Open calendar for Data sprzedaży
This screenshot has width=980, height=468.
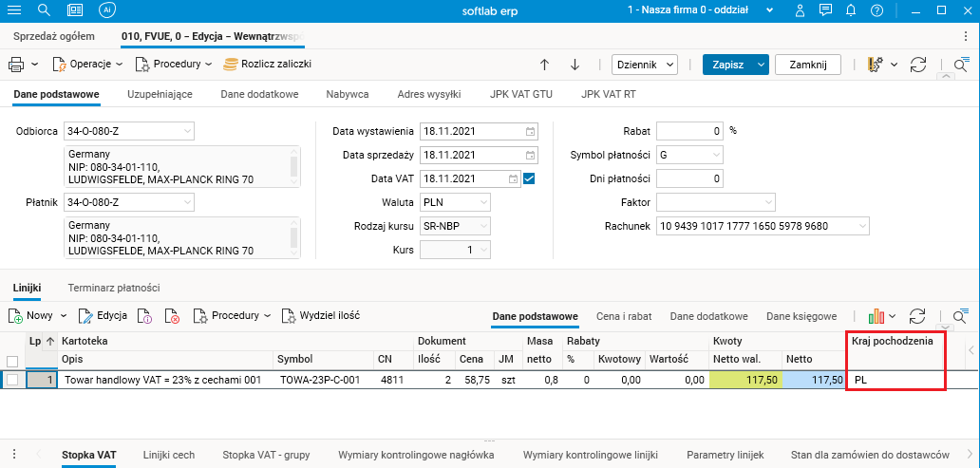pos(530,155)
